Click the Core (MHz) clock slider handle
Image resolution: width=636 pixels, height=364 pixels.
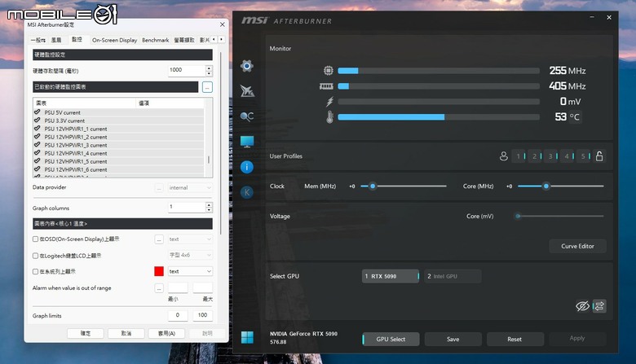(x=546, y=186)
